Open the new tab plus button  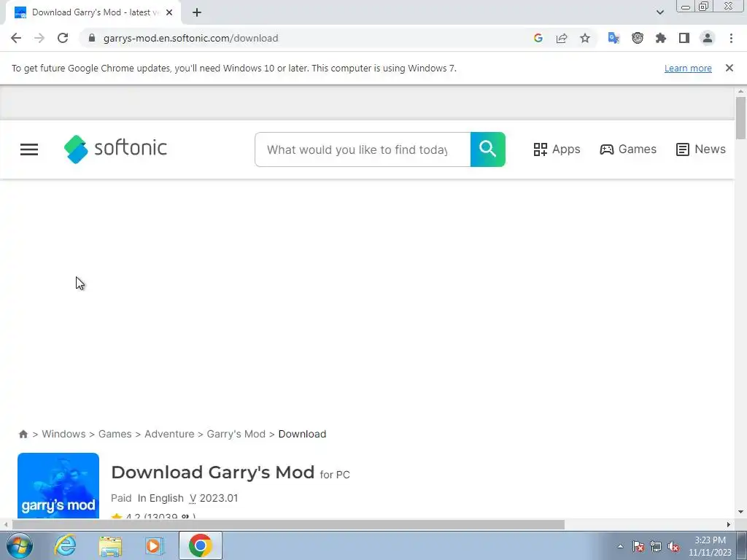(x=197, y=12)
